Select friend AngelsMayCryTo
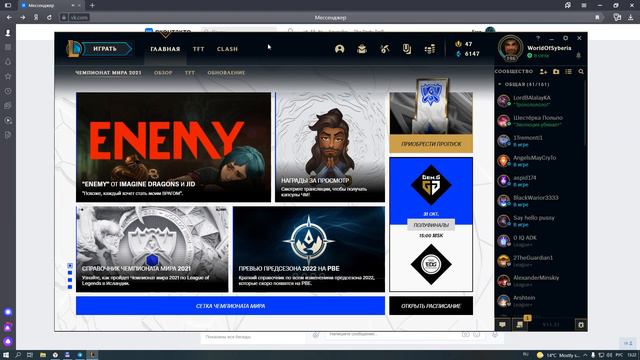 [x=540, y=161]
